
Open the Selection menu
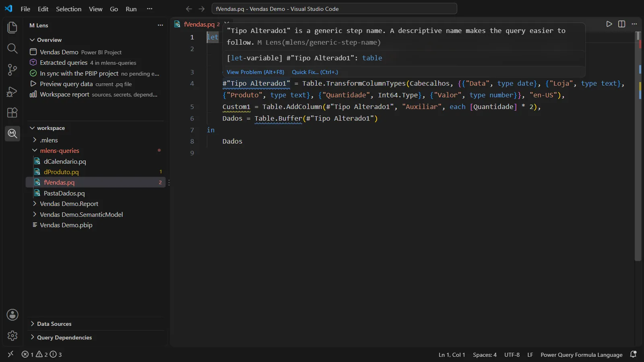tap(68, 9)
